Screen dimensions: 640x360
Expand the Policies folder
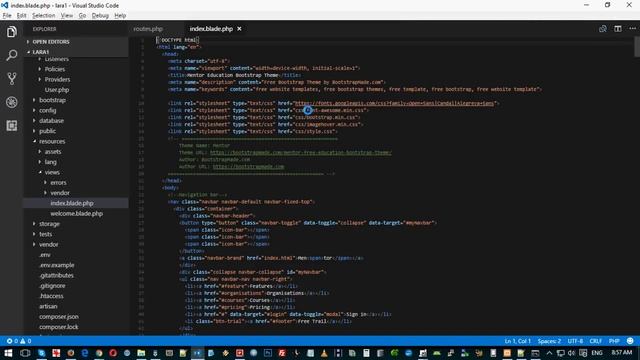click(x=55, y=69)
